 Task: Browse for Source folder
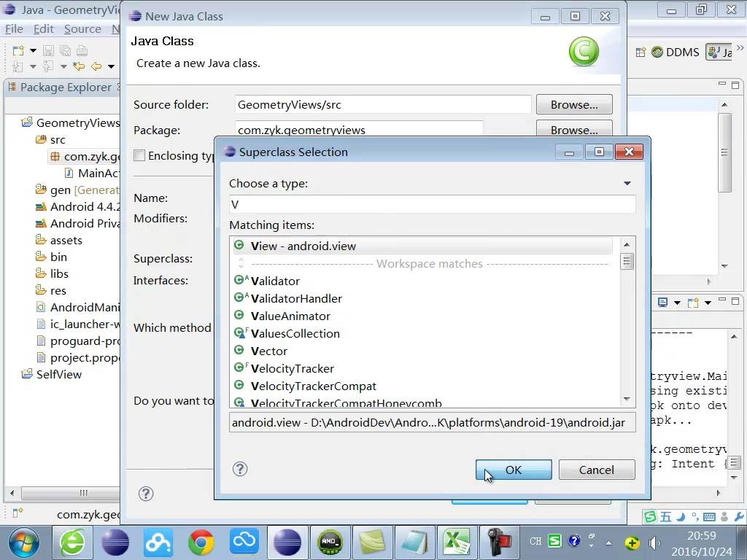574,104
